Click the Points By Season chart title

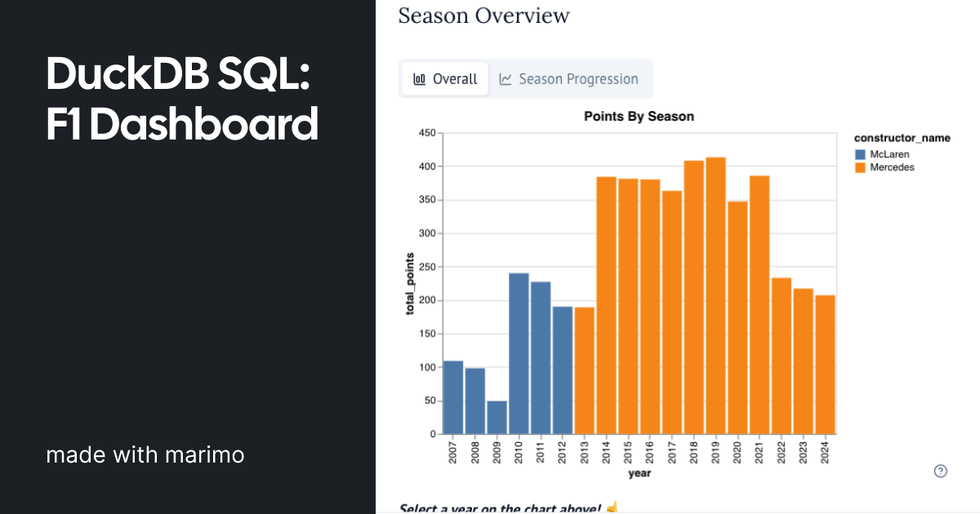(x=639, y=117)
